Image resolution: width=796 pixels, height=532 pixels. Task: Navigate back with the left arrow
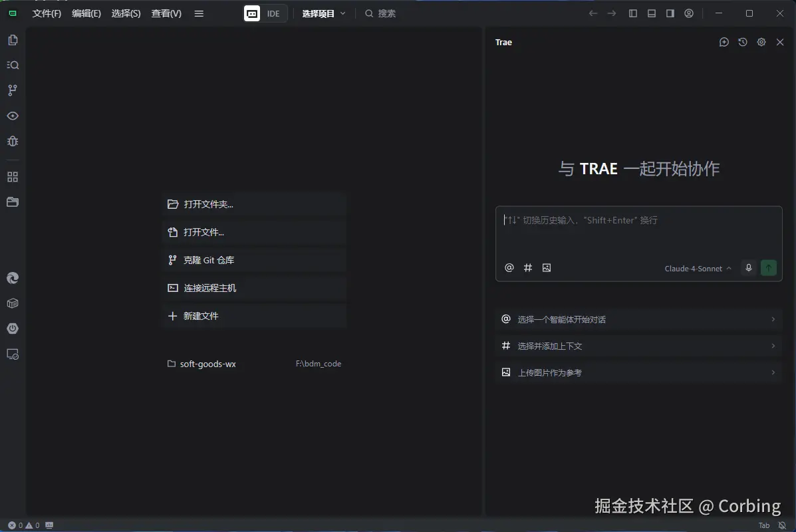(x=593, y=14)
